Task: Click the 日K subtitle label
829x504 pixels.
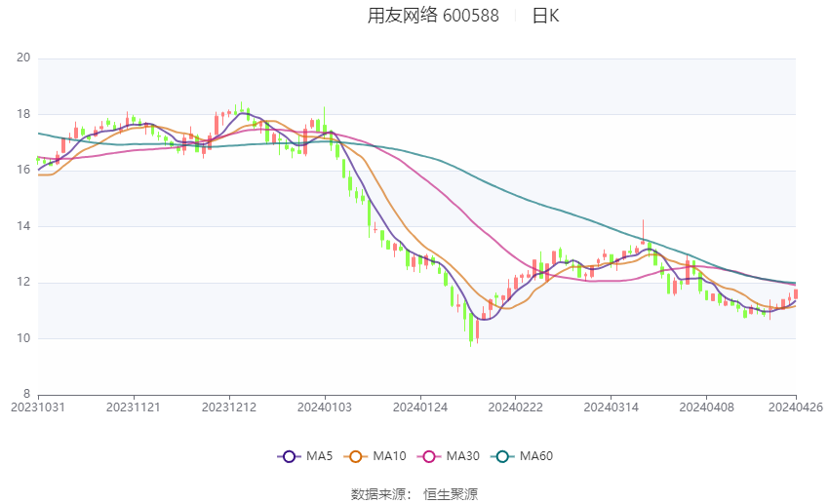Action: pyautogui.click(x=545, y=16)
